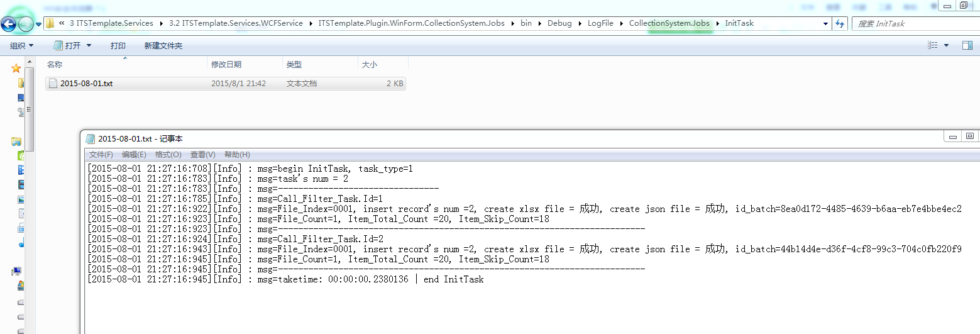Select the Favorites star in sidebar

[x=16, y=68]
